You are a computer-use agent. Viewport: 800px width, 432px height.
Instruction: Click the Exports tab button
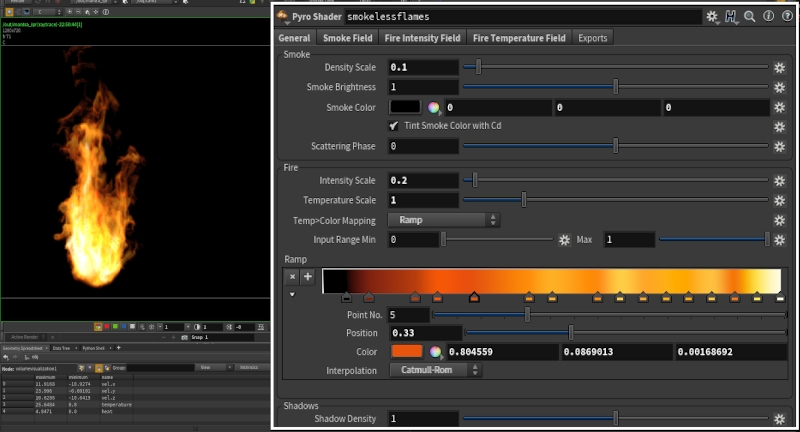[x=592, y=38]
